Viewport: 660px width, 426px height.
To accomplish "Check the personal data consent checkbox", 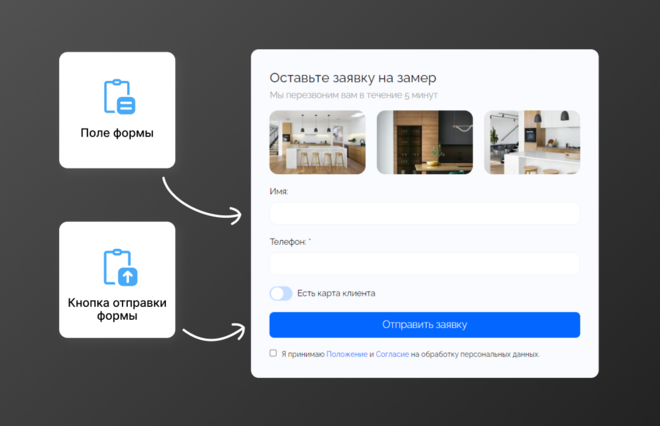I will click(x=273, y=353).
